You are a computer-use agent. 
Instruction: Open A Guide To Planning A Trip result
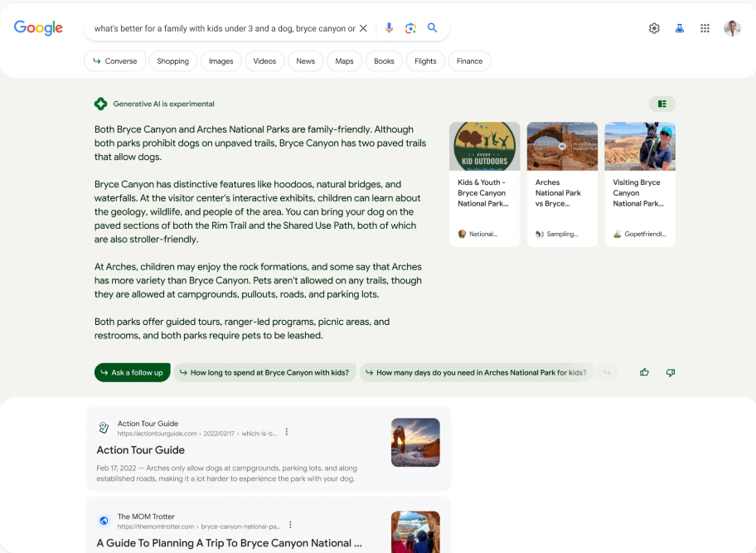tap(230, 543)
